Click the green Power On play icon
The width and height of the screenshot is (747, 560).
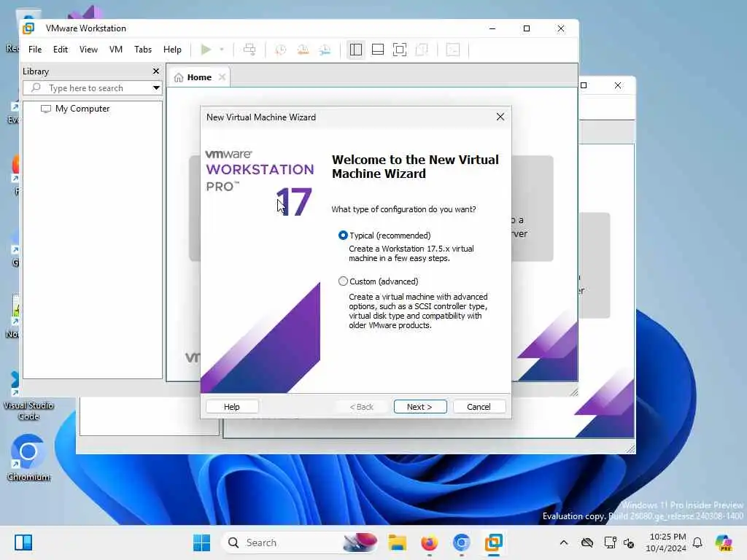coord(206,50)
